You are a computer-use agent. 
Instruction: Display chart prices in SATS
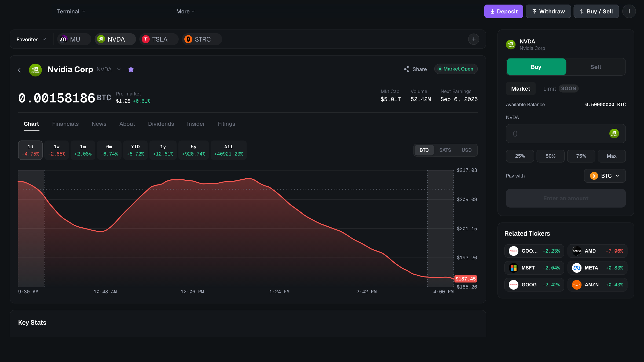(445, 150)
